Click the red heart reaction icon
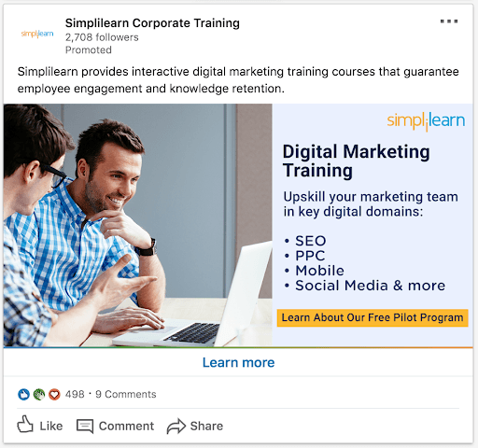 tap(54, 394)
